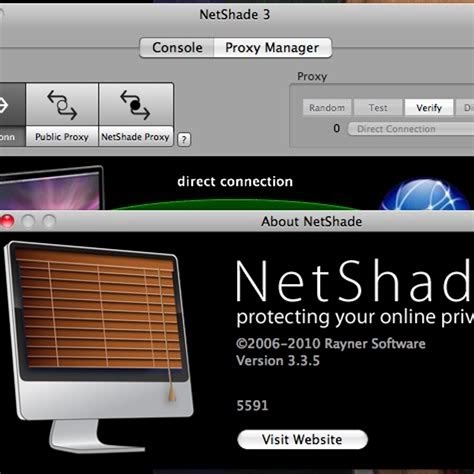This screenshot has width=474, height=474.
Task: Minimize the About NetShade window
Action: [x=28, y=221]
